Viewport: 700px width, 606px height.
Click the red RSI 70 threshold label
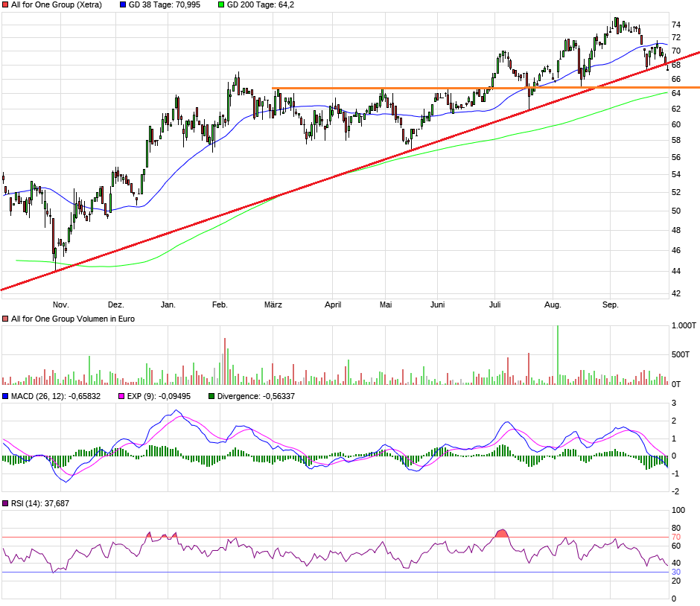[676, 537]
